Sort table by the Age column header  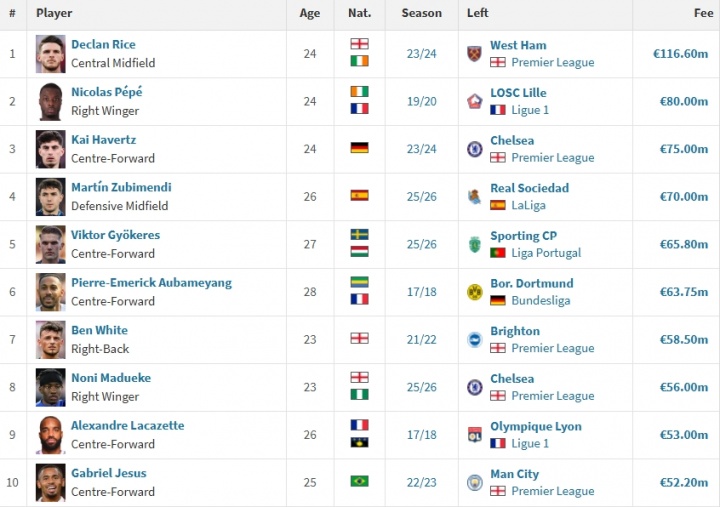point(309,13)
